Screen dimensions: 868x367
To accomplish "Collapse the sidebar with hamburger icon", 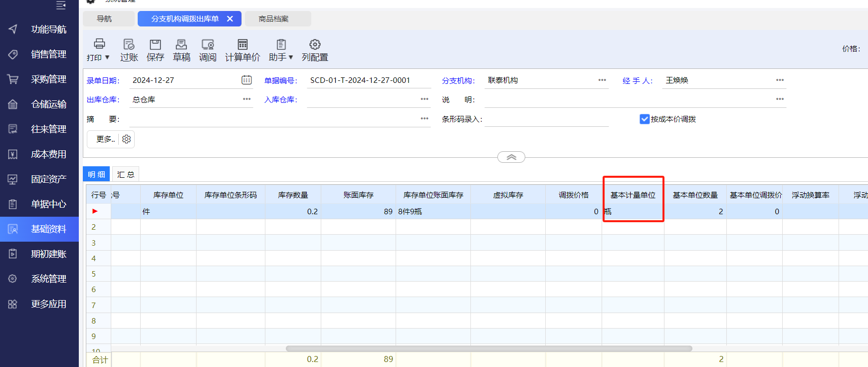I will point(61,5).
